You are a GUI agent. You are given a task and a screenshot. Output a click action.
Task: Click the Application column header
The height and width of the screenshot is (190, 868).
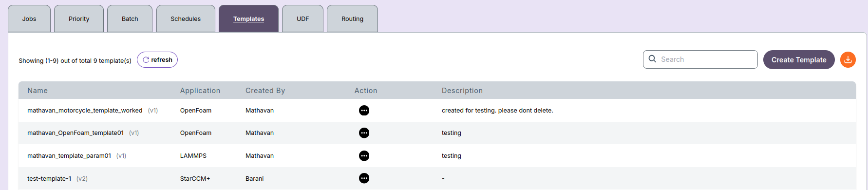pyautogui.click(x=200, y=91)
